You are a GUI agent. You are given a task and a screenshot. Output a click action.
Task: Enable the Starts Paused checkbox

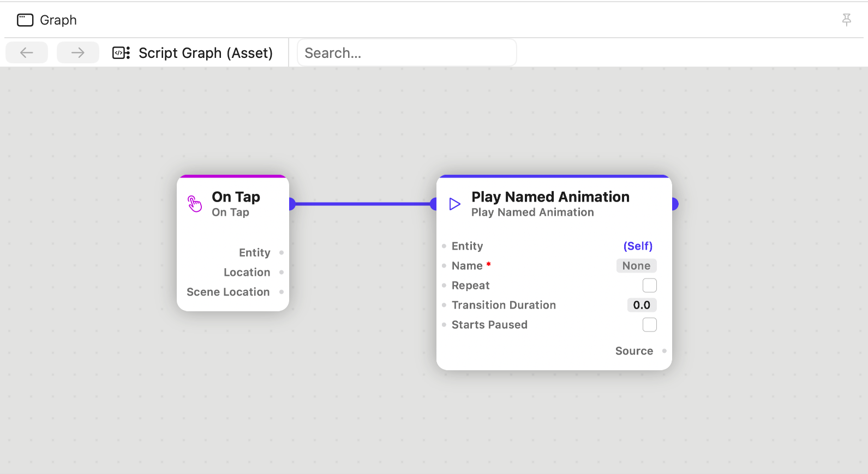[x=650, y=325]
